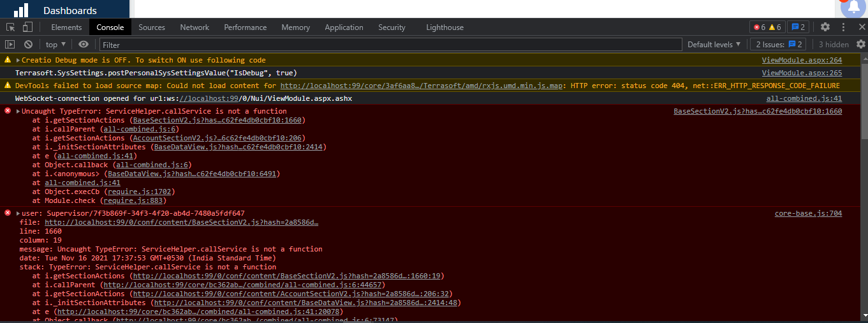The image size is (868, 323).
Task: Open the ViewModule.aspx:264 source link
Action: (x=802, y=60)
